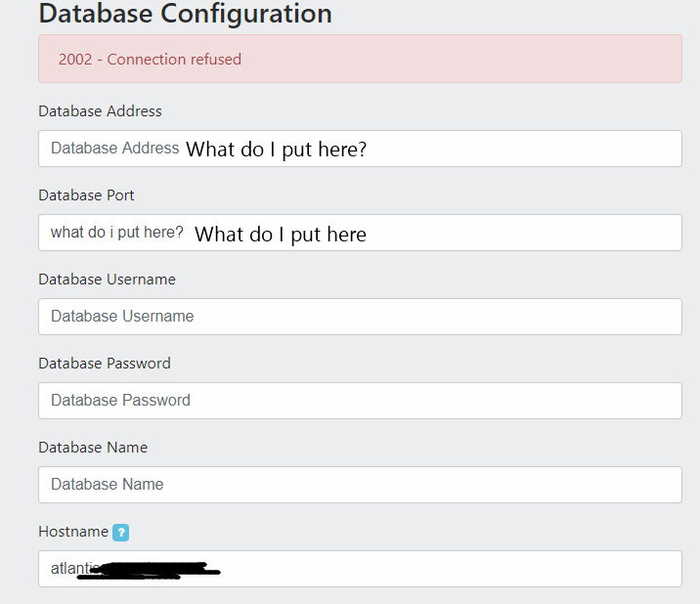
Task: Click the "What do I put here?" annotation in Address field
Action: 276,150
